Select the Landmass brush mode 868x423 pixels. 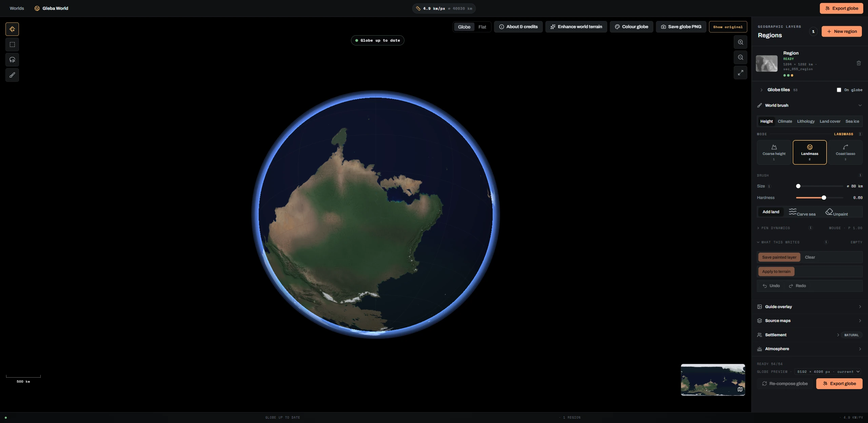810,153
